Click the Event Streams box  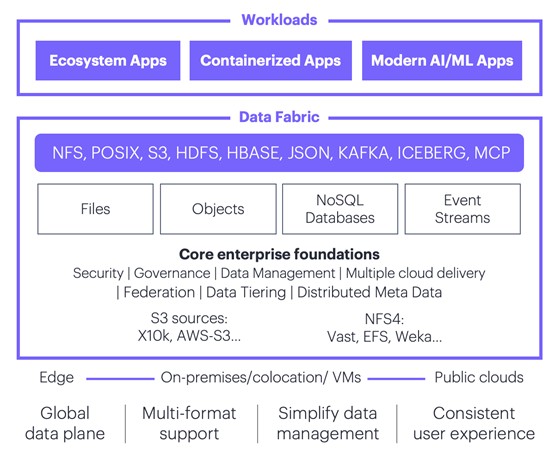click(x=463, y=209)
